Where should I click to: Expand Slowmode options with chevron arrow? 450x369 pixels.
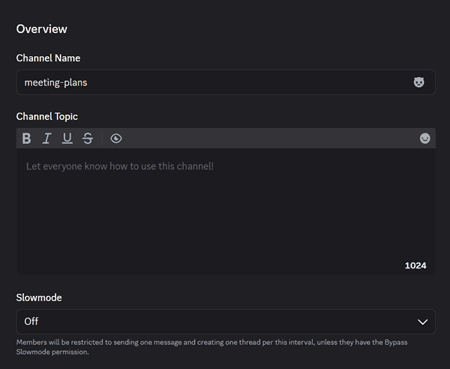[x=423, y=322]
